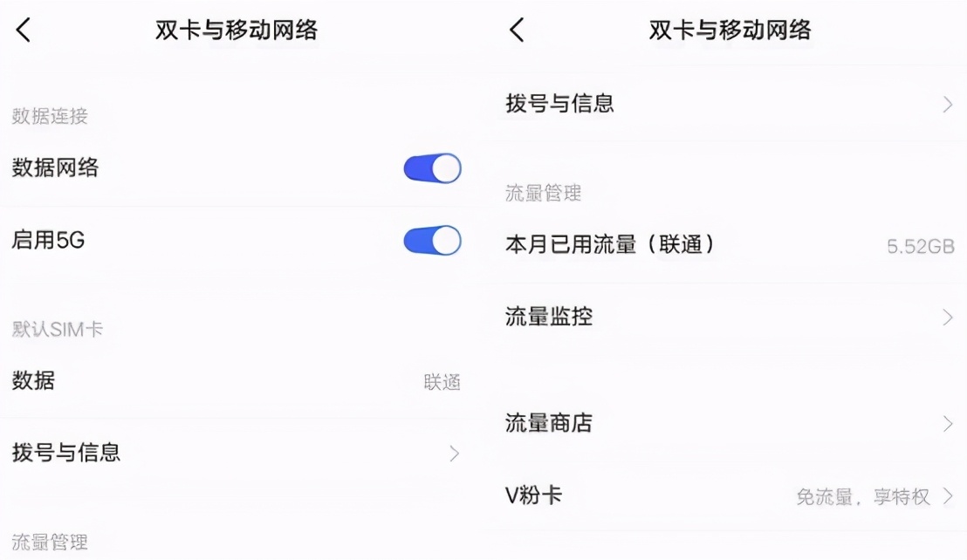Open 拨号与信息 via its chevron arrow

click(948, 104)
